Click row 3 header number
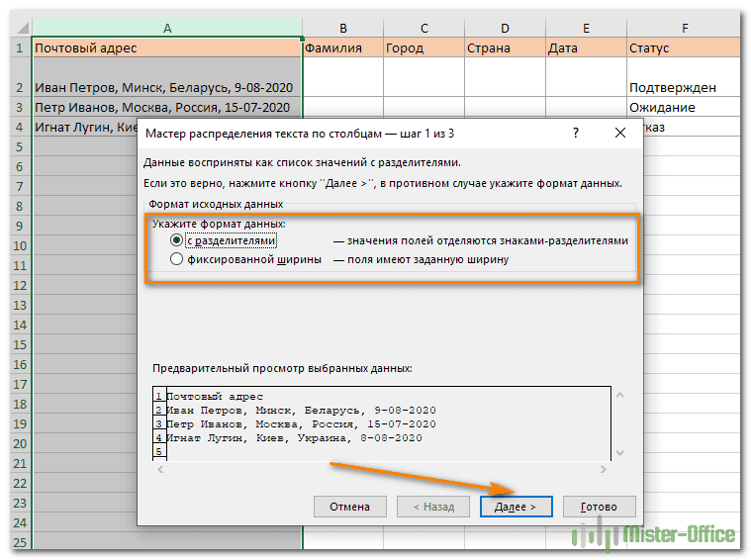This screenshot has height=560, width=751. pyautogui.click(x=16, y=107)
